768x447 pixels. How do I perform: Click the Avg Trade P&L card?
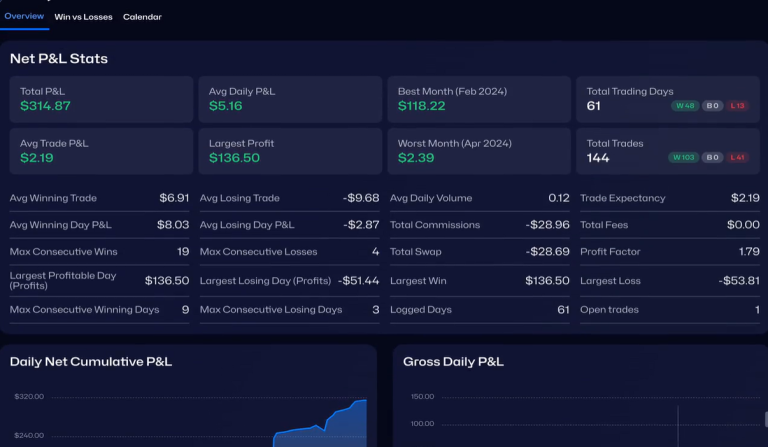pos(100,151)
